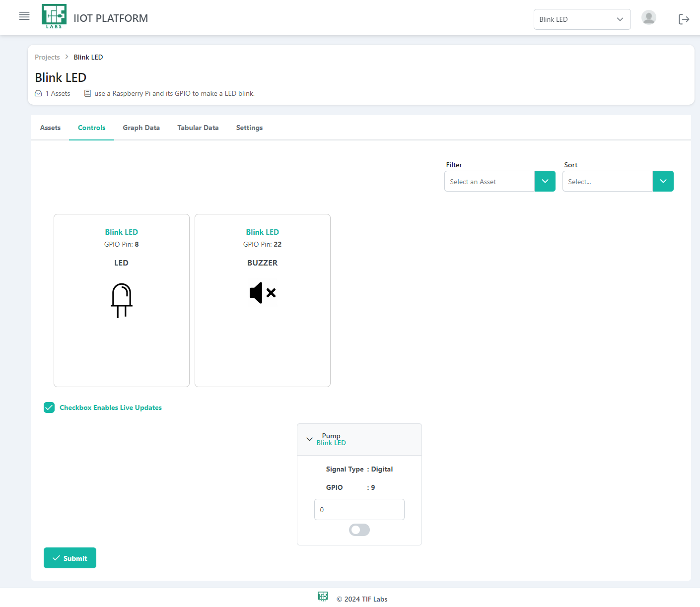
Task: Click the muted buzzer speaker icon
Action: pyautogui.click(x=262, y=293)
